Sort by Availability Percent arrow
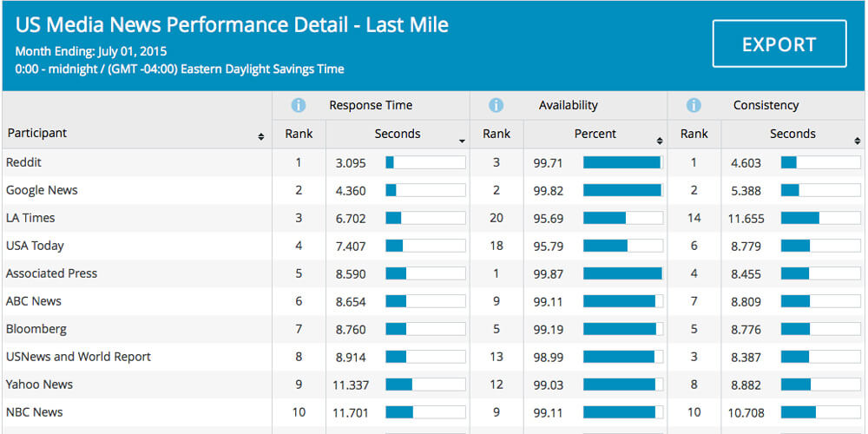The height and width of the screenshot is (434, 868). pyautogui.click(x=660, y=141)
